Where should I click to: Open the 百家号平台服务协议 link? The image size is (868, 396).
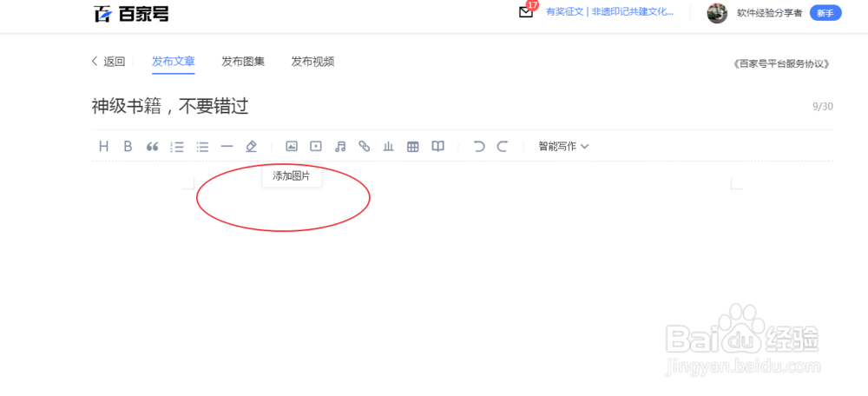click(781, 63)
